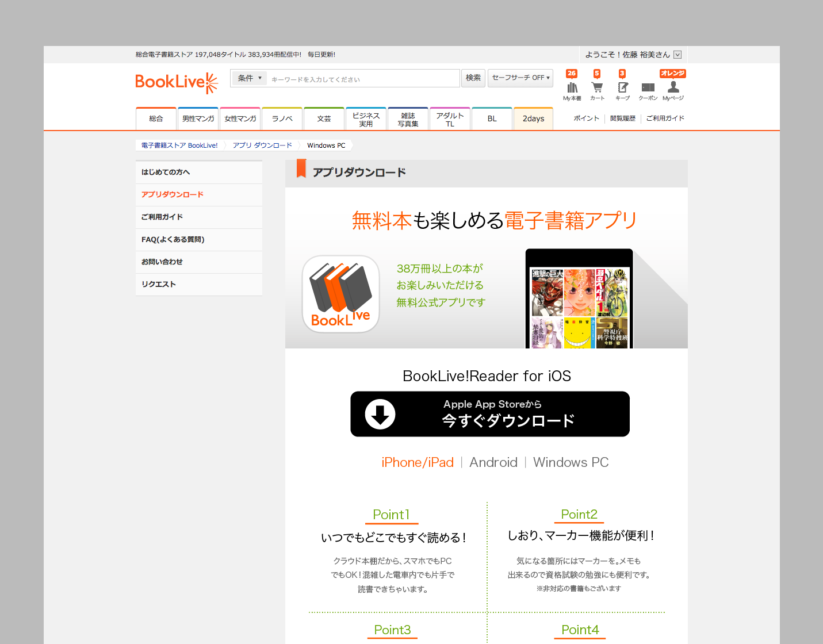Screen dimensions: 823x644
Task: Open the 条件 search condition dropdown
Action: tap(250, 78)
